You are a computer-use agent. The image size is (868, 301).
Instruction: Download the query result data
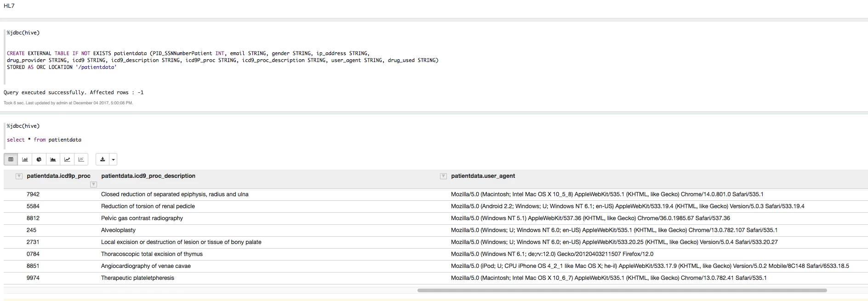[x=103, y=159]
